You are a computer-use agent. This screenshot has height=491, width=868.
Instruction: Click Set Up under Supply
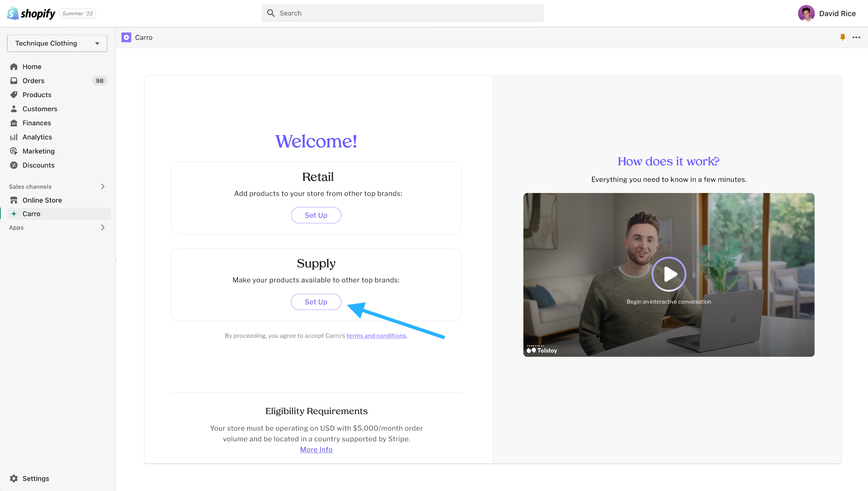[x=316, y=302]
